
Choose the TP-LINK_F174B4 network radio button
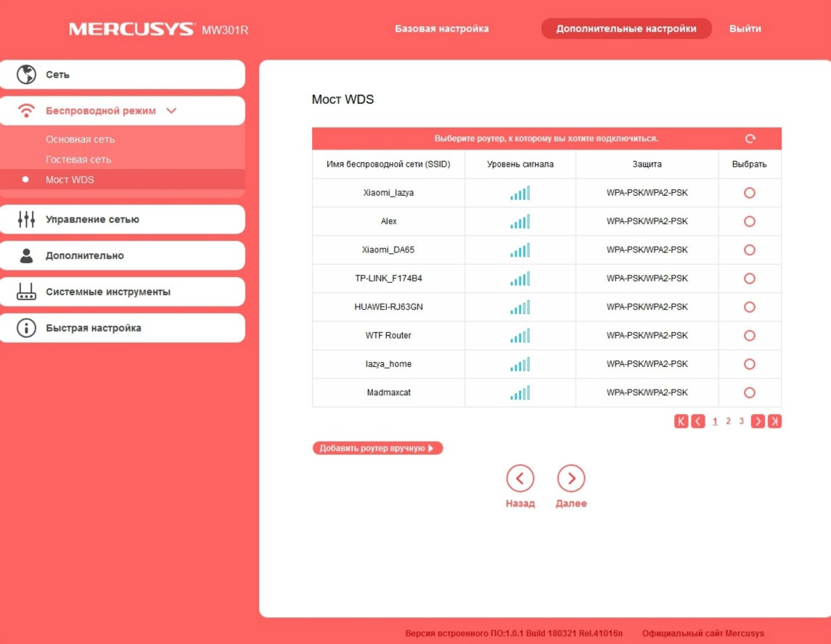click(x=750, y=278)
